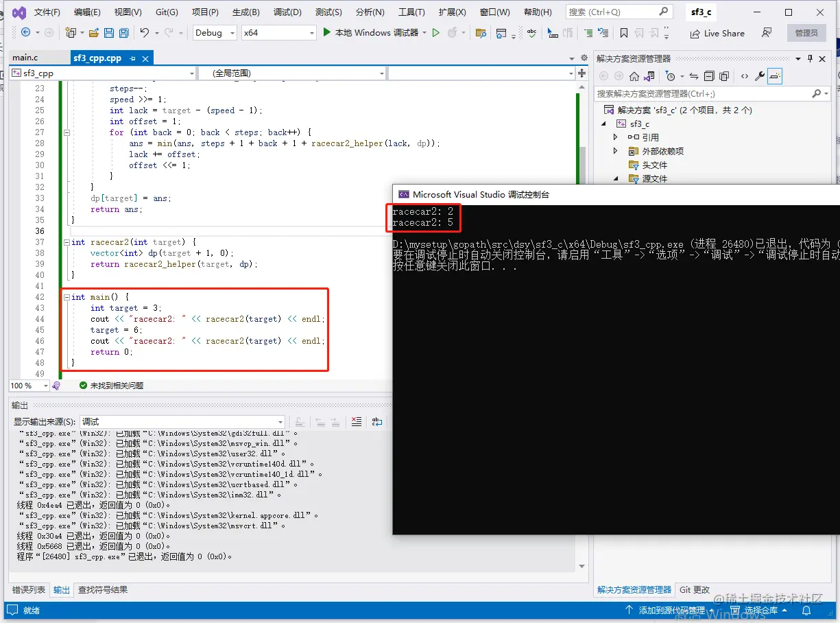
Task: Start the 本地 Windows 调试器 debugger
Action: click(x=370, y=32)
